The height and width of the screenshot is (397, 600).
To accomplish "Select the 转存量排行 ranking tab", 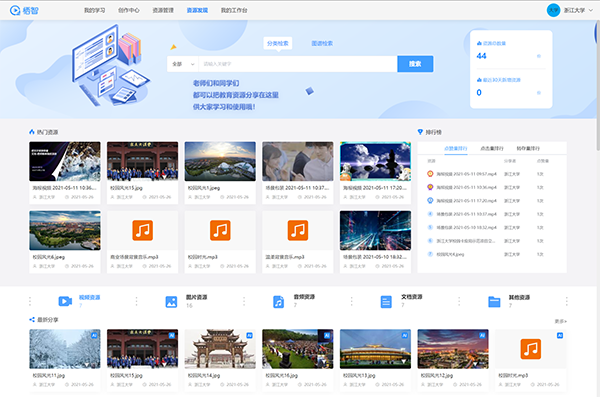I will click(528, 148).
